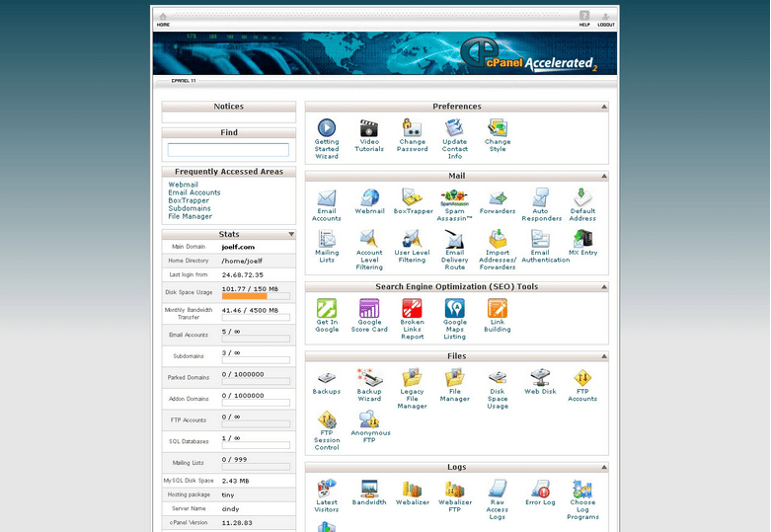Viewport: 771px width, 532px height.
Task: Go to Home in top bar
Action: [163, 19]
